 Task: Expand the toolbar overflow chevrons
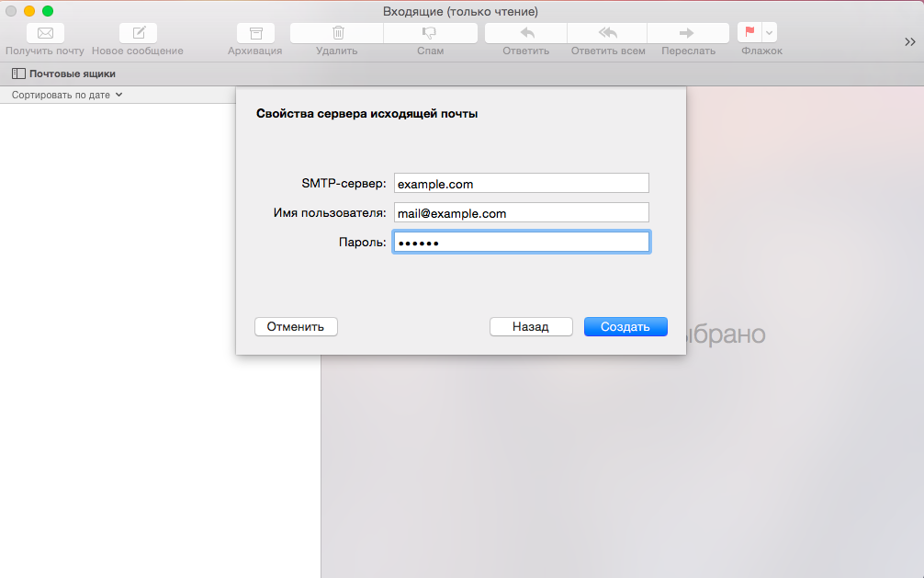coord(909,42)
